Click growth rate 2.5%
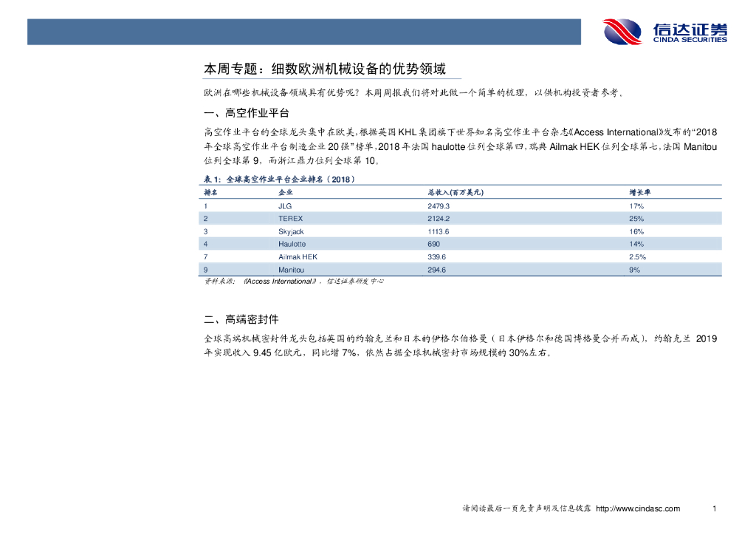The image size is (756, 535). pyautogui.click(x=637, y=257)
